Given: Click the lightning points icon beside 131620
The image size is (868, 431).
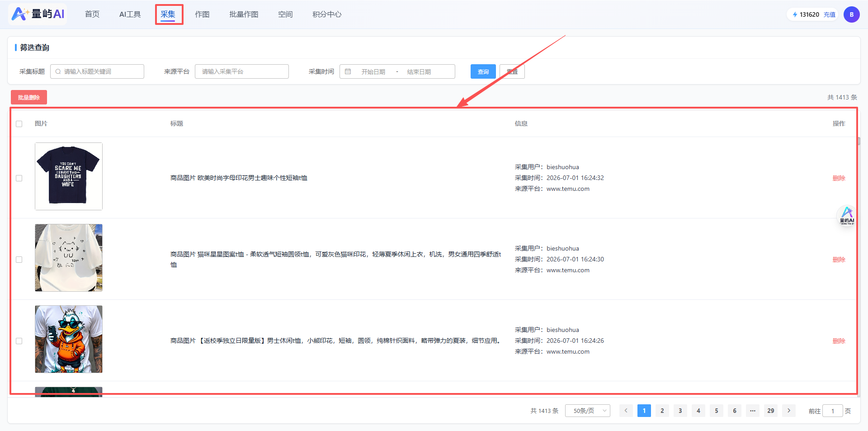Looking at the screenshot, I should pos(795,14).
